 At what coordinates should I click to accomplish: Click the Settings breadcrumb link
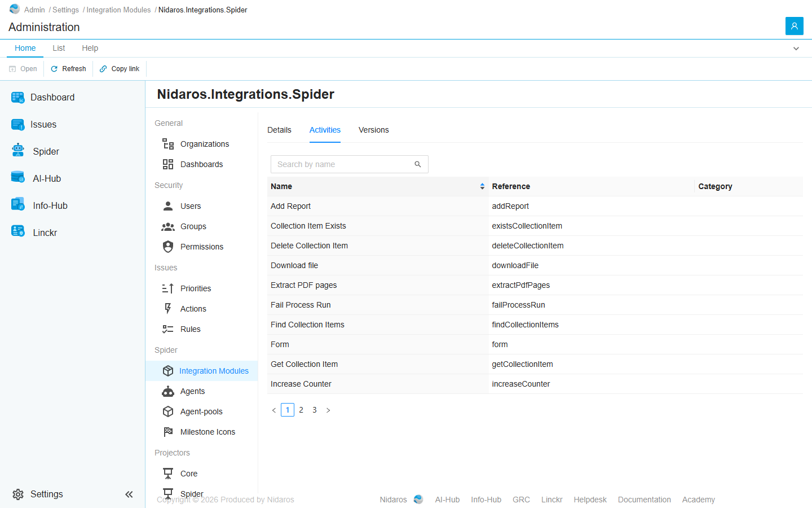click(x=65, y=10)
